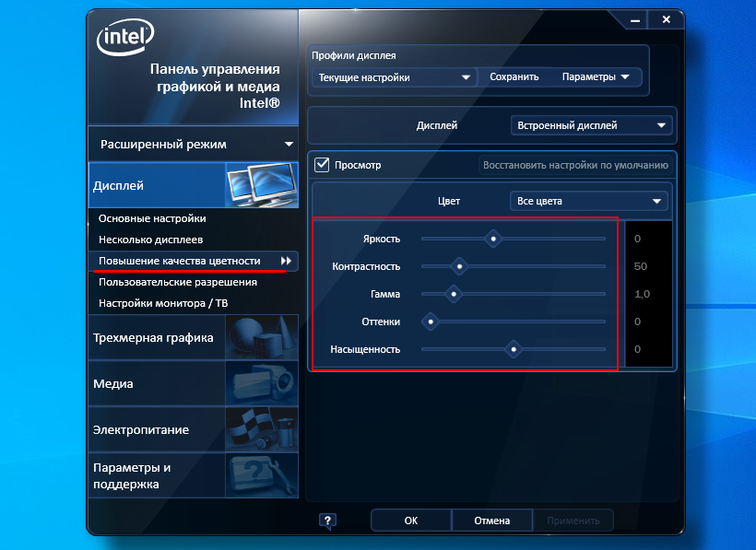Click the Intel logo

coord(124,37)
